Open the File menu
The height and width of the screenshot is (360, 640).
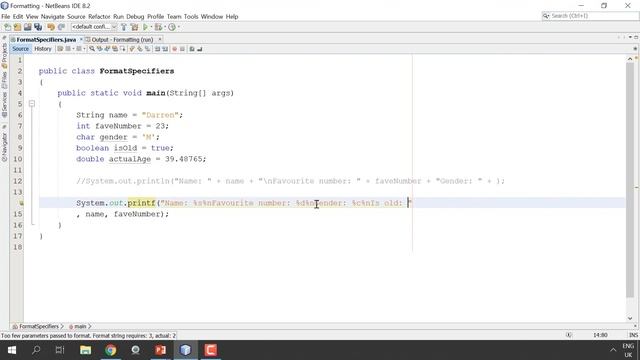(6, 16)
